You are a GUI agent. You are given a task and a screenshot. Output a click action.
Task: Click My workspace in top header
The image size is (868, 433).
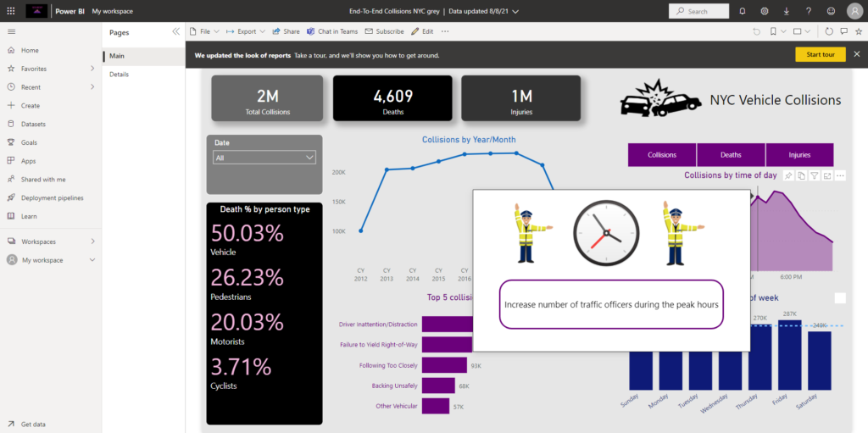113,11
